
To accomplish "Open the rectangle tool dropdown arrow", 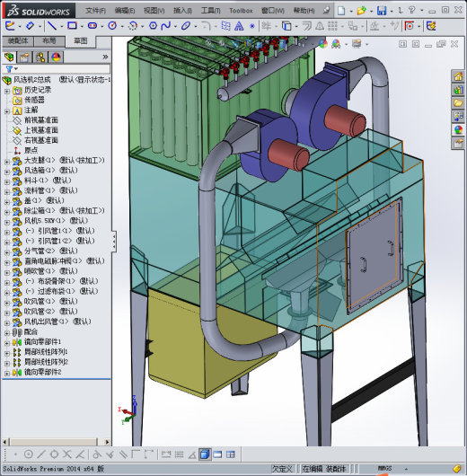I will (x=83, y=26).
